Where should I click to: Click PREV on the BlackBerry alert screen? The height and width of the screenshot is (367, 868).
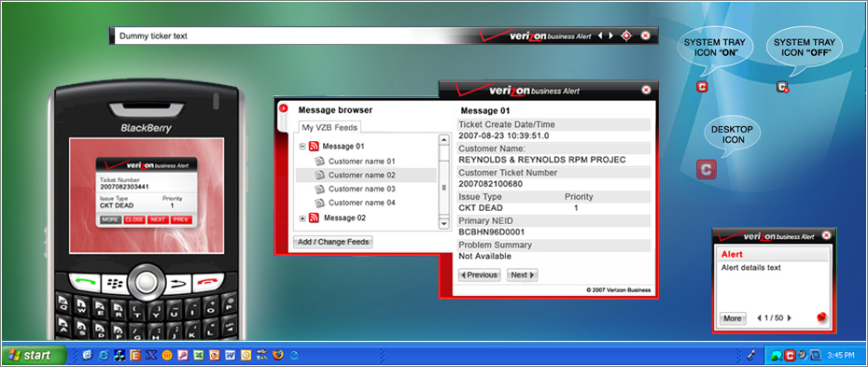click(181, 219)
